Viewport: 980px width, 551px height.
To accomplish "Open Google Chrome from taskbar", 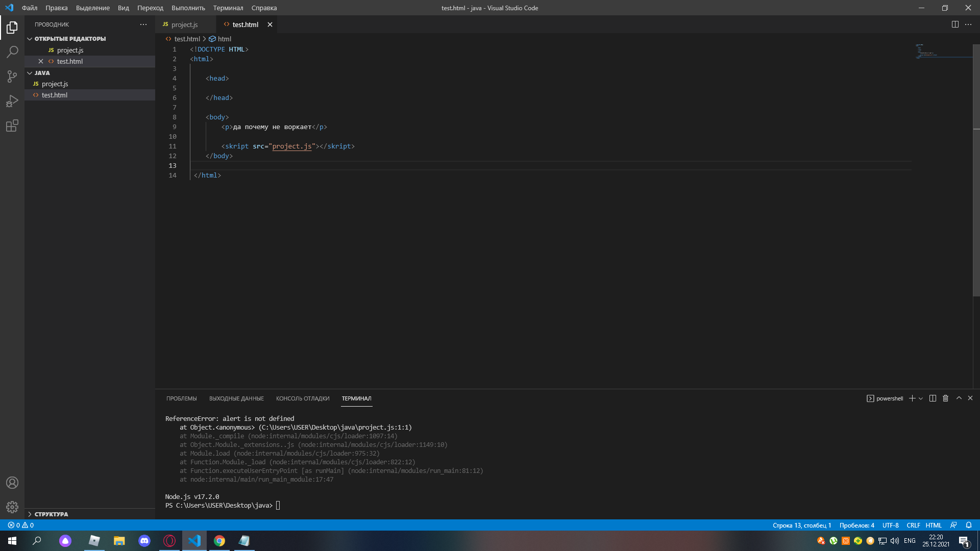I will (219, 541).
